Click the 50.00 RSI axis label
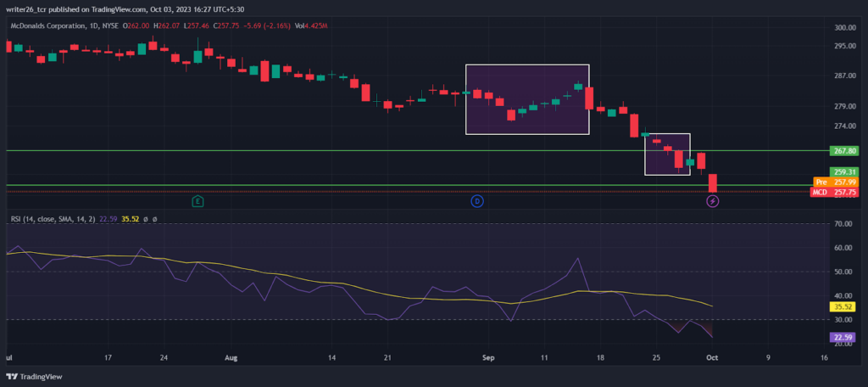This screenshot has height=387, width=868. (x=843, y=272)
